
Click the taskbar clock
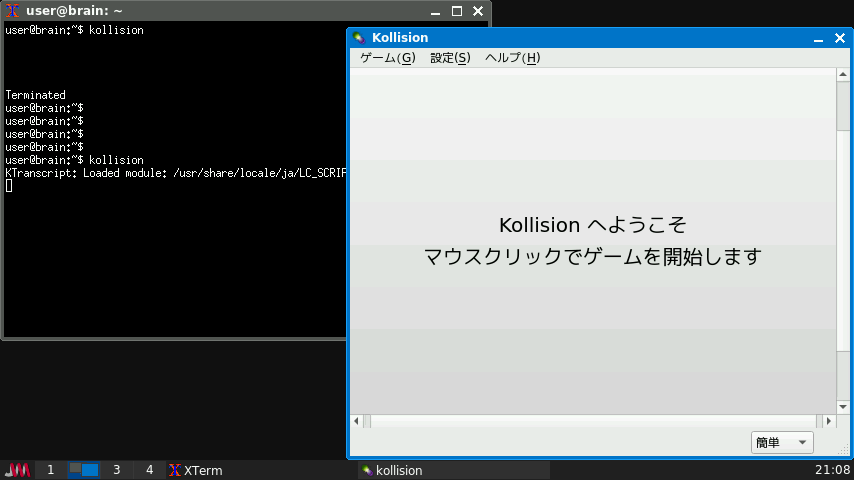pyautogui.click(x=833, y=470)
